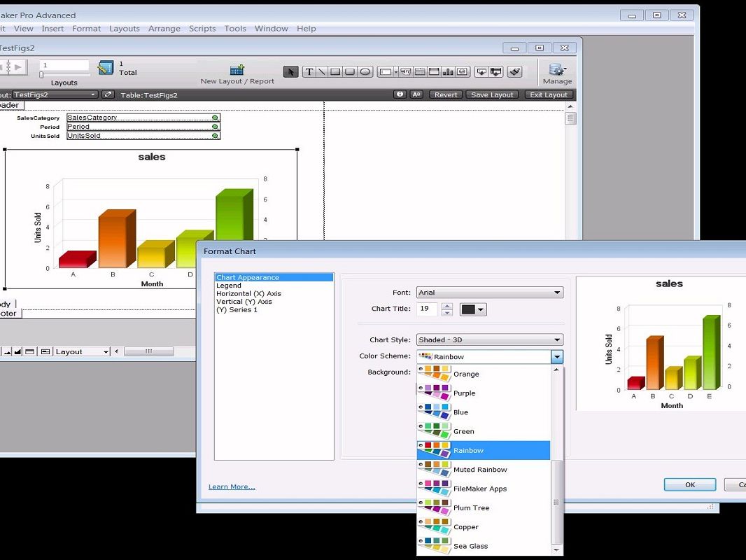This screenshot has height=560, width=746.
Task: Click the Field tool icon
Action: [x=481, y=72]
